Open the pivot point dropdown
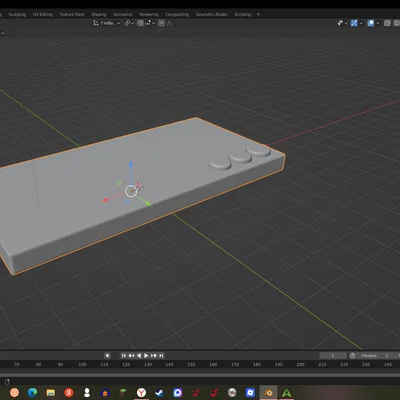This screenshot has height=400, width=400. 129,23
